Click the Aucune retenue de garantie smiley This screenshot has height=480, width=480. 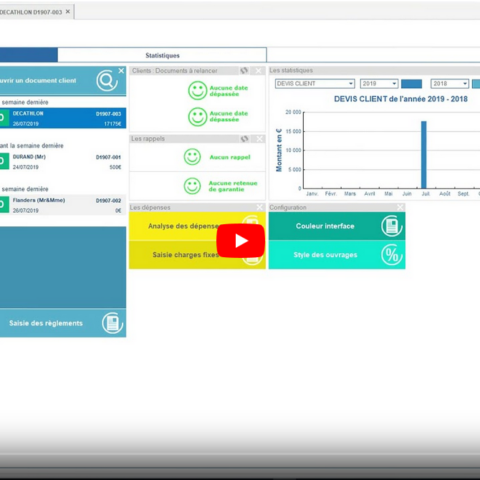pos(192,186)
